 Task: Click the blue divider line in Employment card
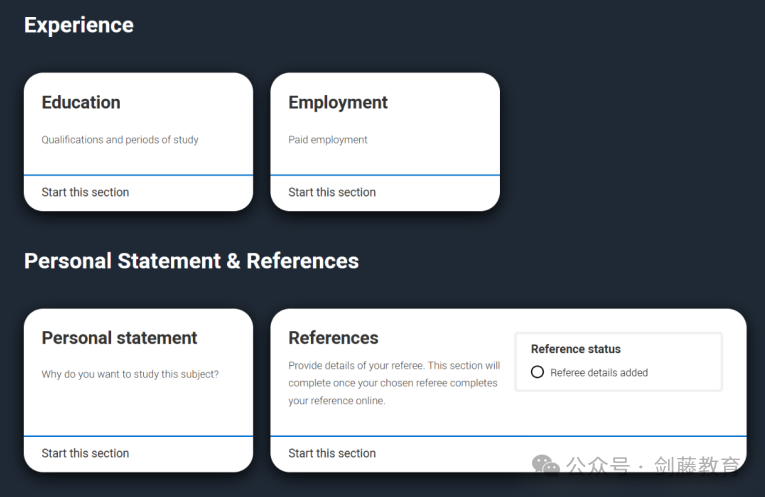tap(385, 175)
